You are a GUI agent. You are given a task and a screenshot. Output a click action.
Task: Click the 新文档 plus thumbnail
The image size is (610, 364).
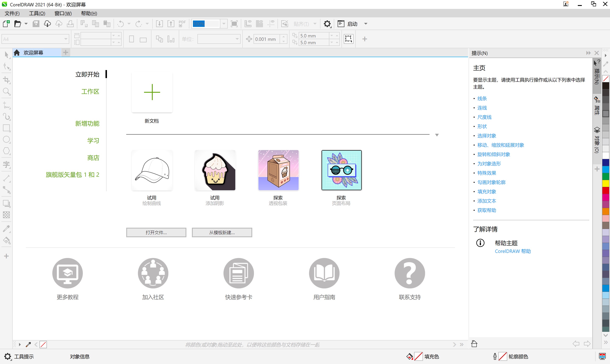[152, 92]
